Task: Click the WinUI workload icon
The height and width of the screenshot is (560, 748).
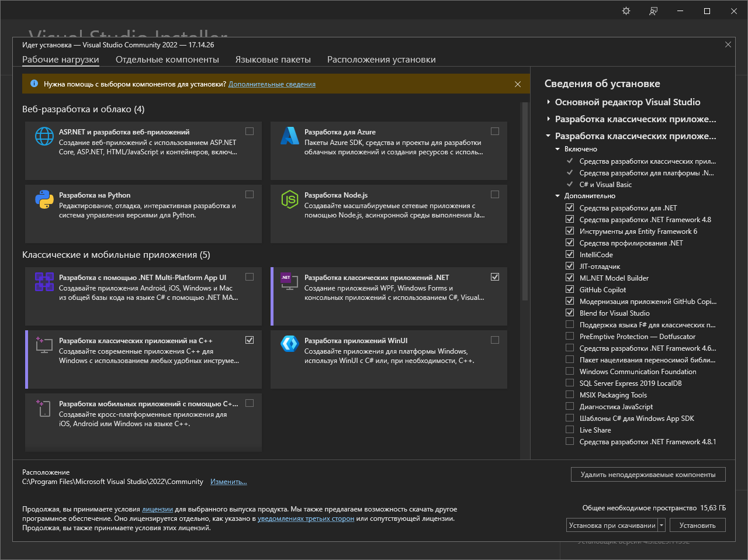Action: click(x=290, y=344)
